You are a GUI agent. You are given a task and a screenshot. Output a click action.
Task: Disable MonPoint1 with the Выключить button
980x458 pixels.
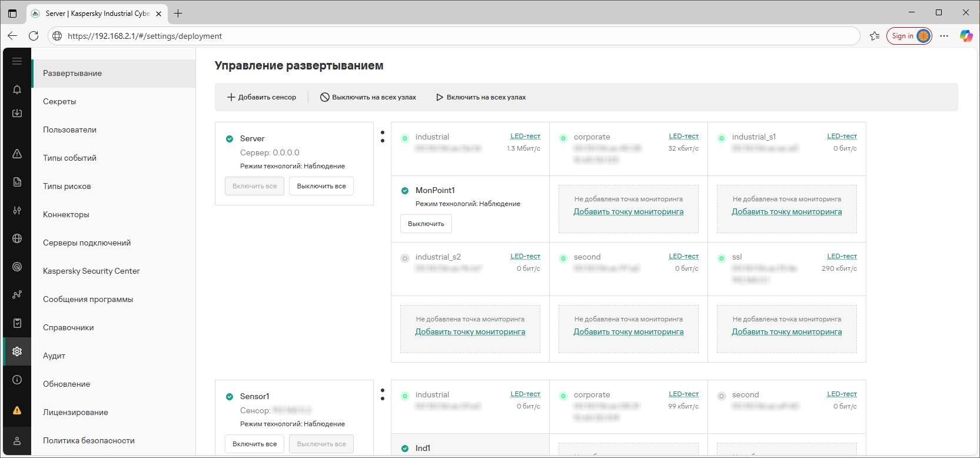[x=426, y=224]
